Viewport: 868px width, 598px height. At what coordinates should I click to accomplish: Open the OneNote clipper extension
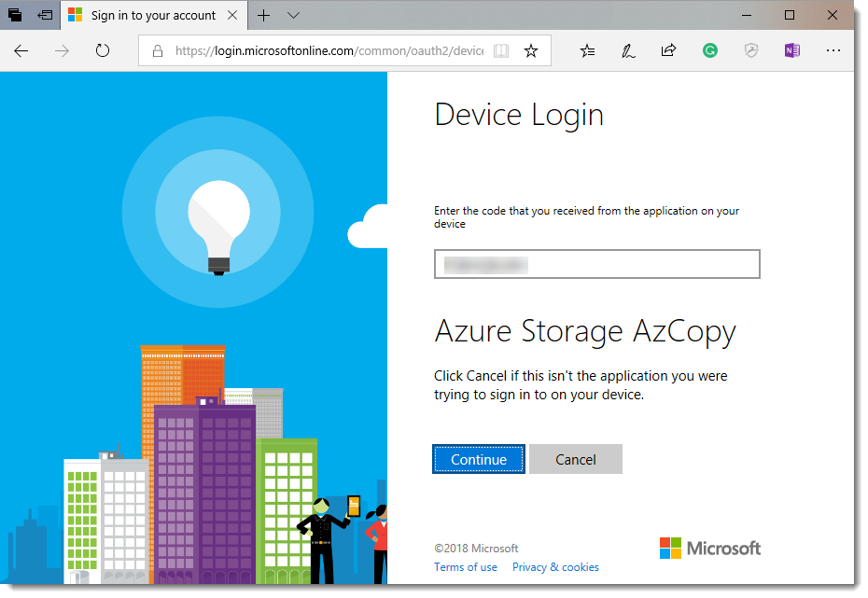[792, 51]
